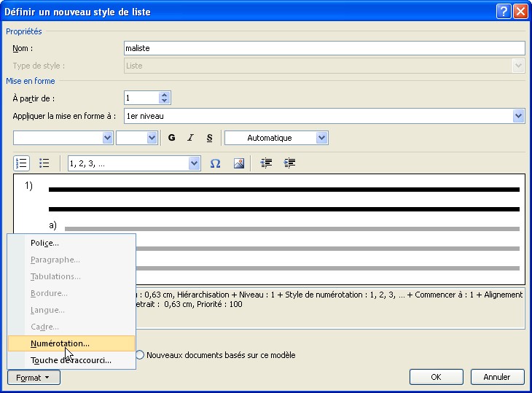
Task: Select the numbered list icon
Action: point(21,164)
